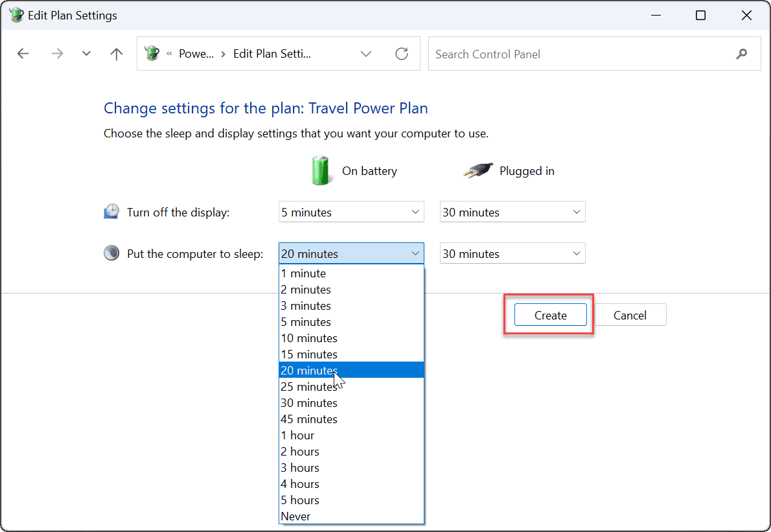The image size is (771, 532).
Task: Click the display icon next to Turn off the display
Action: (111, 211)
